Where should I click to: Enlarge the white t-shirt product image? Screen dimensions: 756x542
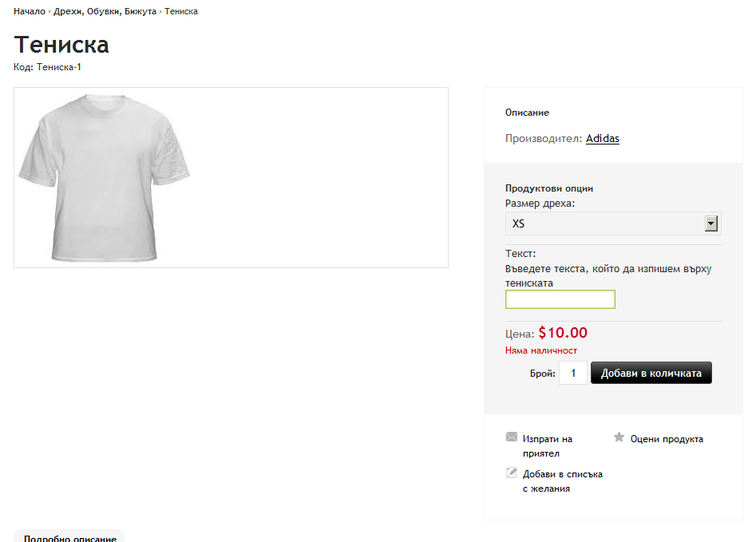click(105, 178)
